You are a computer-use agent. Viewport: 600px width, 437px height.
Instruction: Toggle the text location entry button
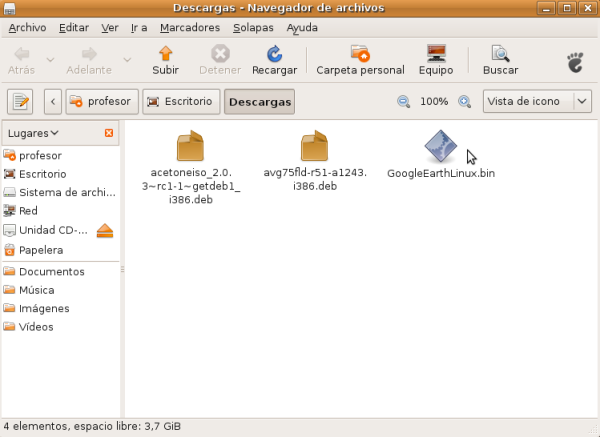click(21, 101)
